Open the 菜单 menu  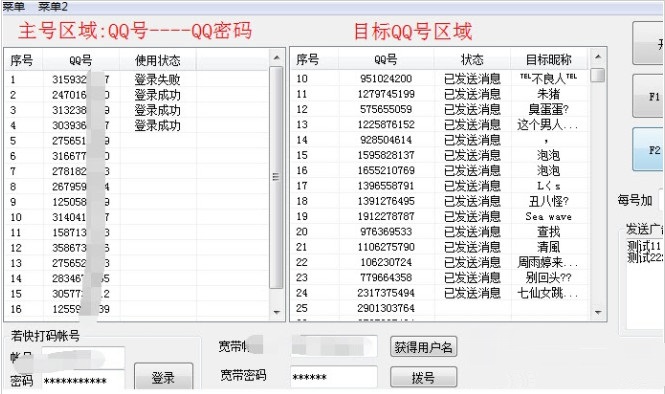coord(14,6)
